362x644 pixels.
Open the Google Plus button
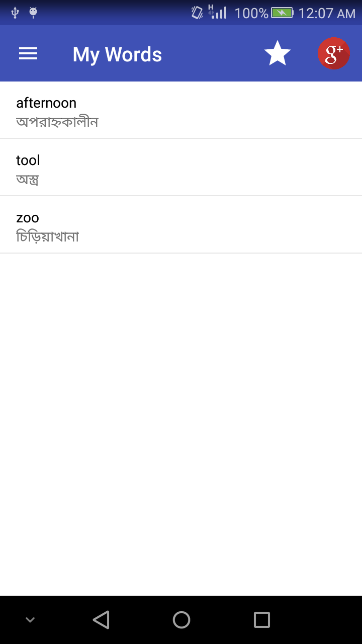334,53
